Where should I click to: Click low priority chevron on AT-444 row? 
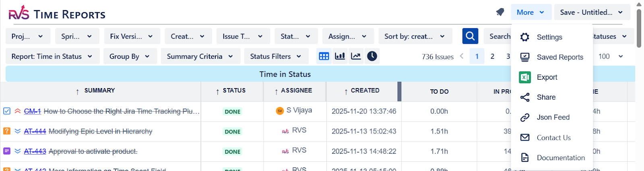tap(18, 131)
